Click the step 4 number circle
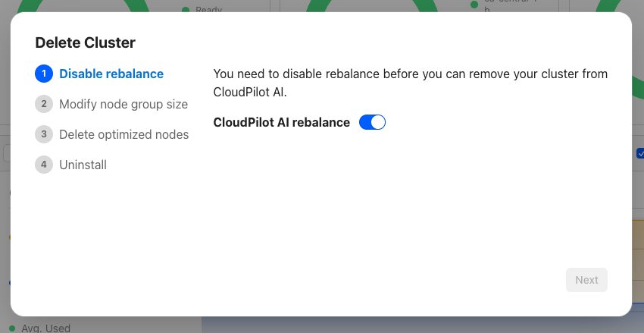The image size is (644, 333). tap(44, 165)
